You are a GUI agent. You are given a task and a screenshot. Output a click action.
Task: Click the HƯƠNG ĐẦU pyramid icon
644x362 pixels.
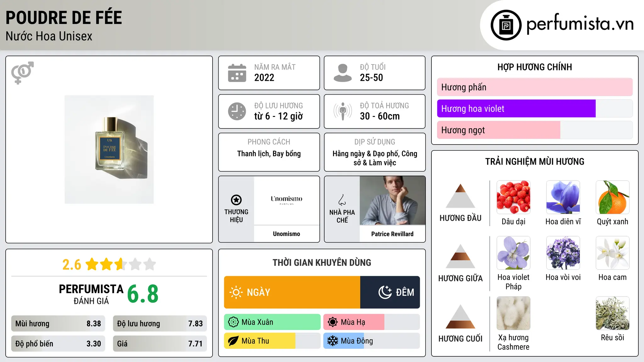[x=460, y=196]
